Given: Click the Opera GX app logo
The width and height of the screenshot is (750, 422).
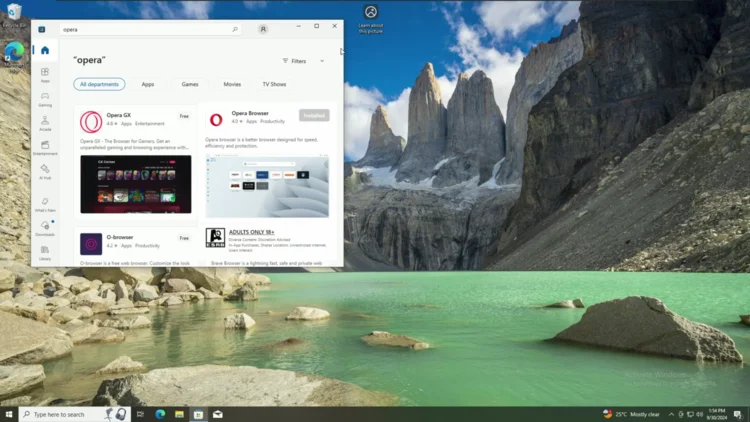Looking at the screenshot, I should (91, 122).
